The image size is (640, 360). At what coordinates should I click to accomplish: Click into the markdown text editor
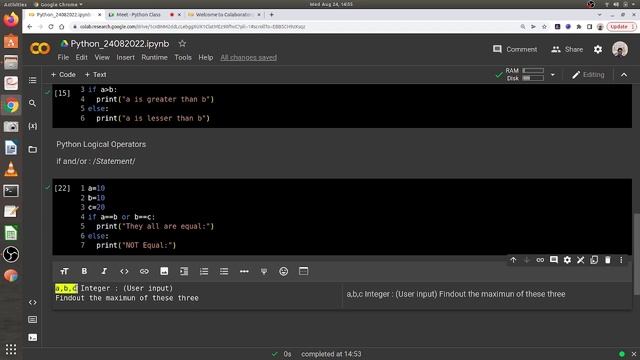197,293
